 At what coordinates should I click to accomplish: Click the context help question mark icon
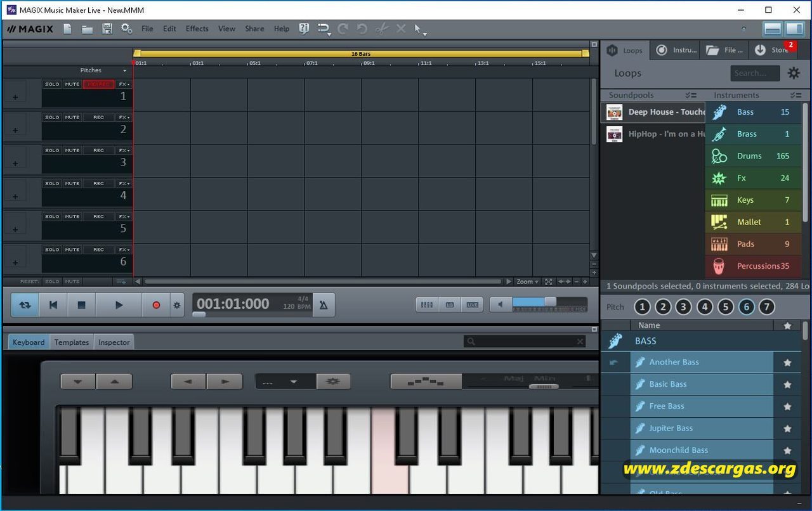304,29
